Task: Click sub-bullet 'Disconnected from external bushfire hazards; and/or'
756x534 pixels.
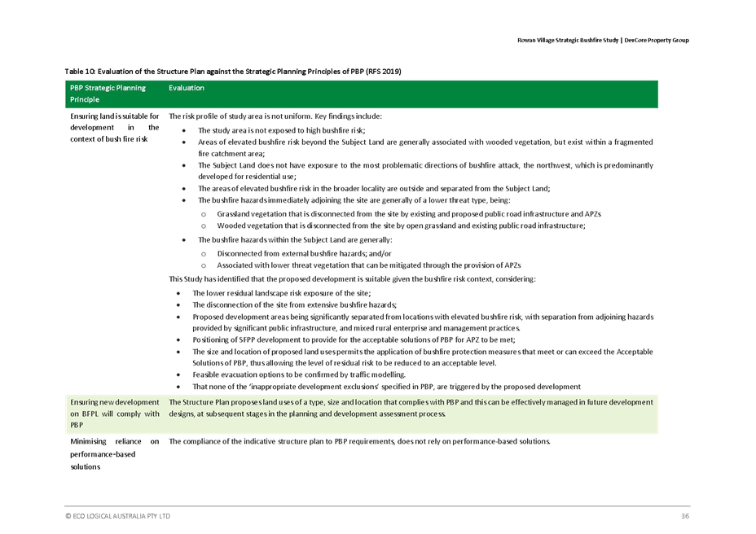Action: tap(304, 253)
